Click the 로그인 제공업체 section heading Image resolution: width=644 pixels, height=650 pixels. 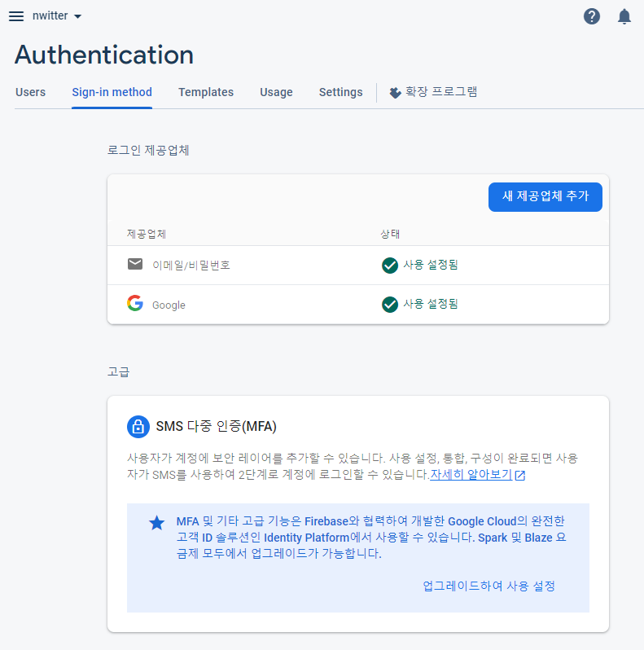(x=148, y=150)
